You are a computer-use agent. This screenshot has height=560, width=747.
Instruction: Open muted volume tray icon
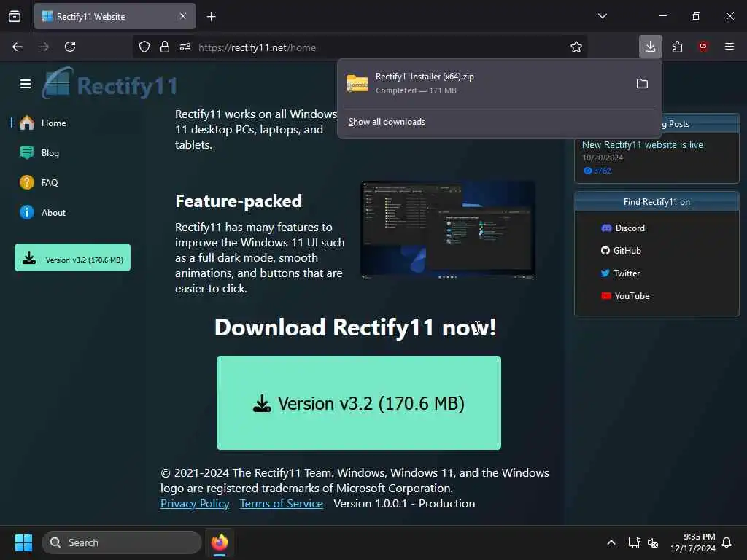[653, 542]
